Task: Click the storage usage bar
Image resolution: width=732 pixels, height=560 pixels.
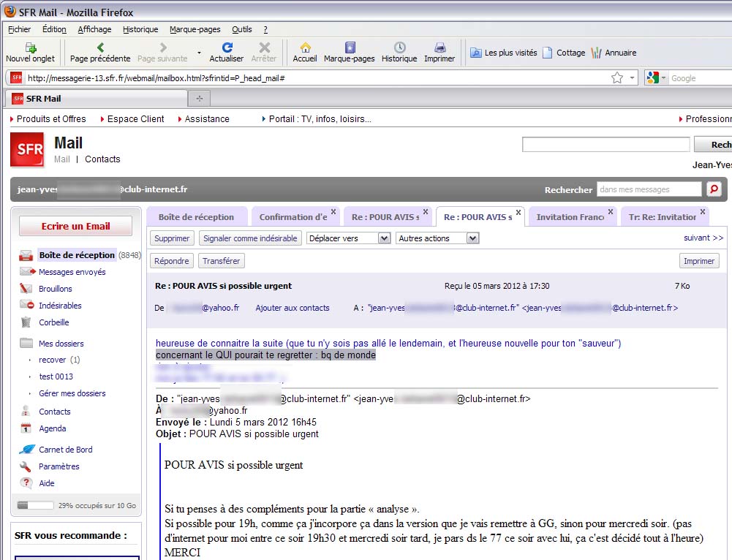Action: [35, 505]
